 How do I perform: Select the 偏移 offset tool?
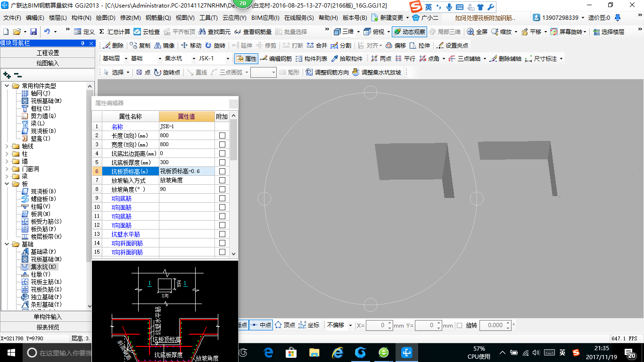396,45
